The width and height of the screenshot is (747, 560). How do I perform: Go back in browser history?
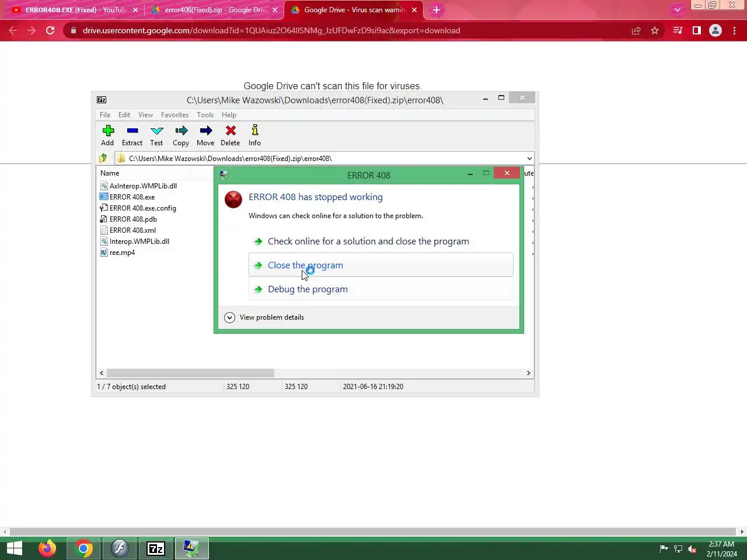click(x=13, y=30)
